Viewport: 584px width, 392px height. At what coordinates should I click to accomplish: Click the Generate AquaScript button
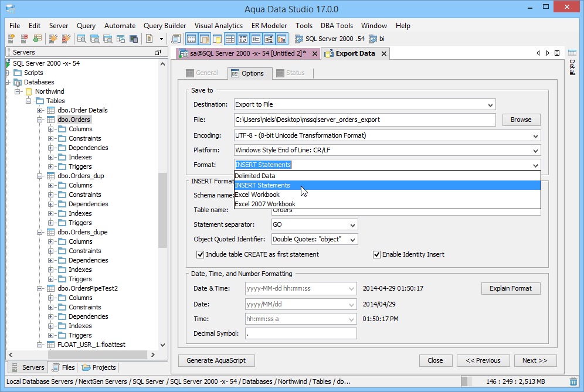click(216, 360)
